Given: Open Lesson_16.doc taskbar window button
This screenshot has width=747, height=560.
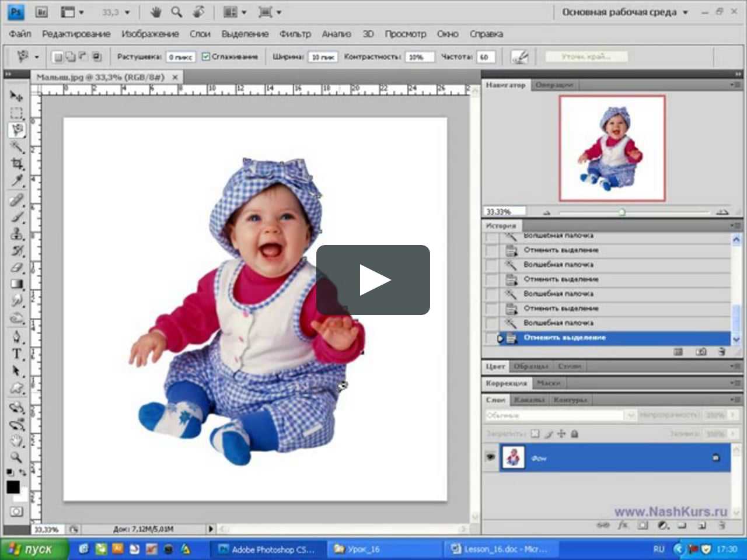Looking at the screenshot, I should [502, 549].
